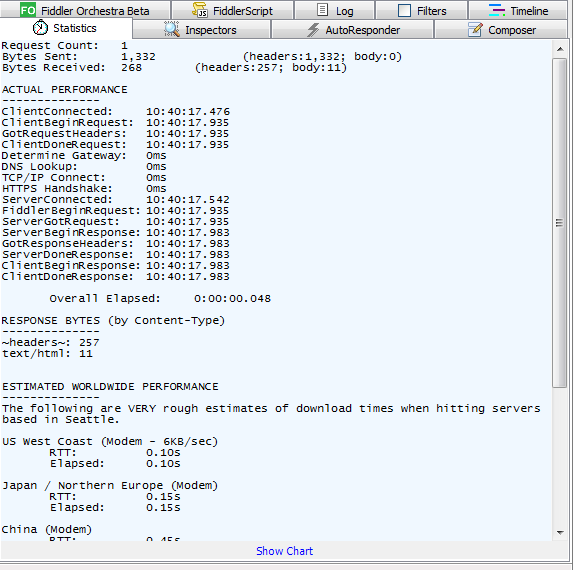The width and height of the screenshot is (574, 570).
Task: Toggle the Filters checkbox
Action: (404, 10)
